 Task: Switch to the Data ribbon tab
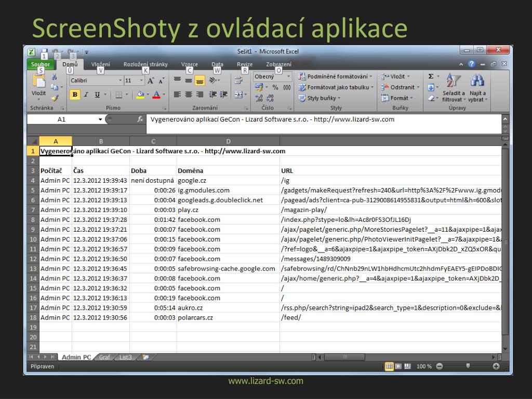(x=217, y=64)
